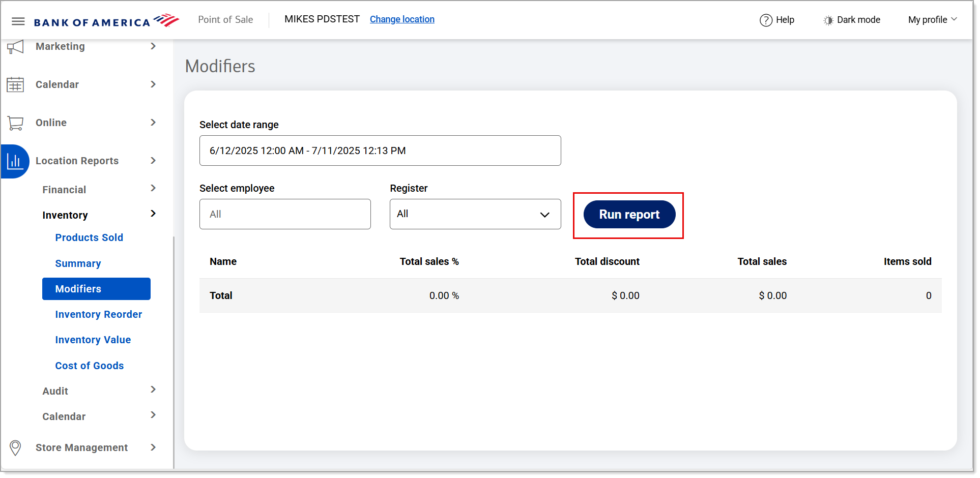980x478 pixels.
Task: Expand the Audit submenu chevron
Action: coord(153,390)
